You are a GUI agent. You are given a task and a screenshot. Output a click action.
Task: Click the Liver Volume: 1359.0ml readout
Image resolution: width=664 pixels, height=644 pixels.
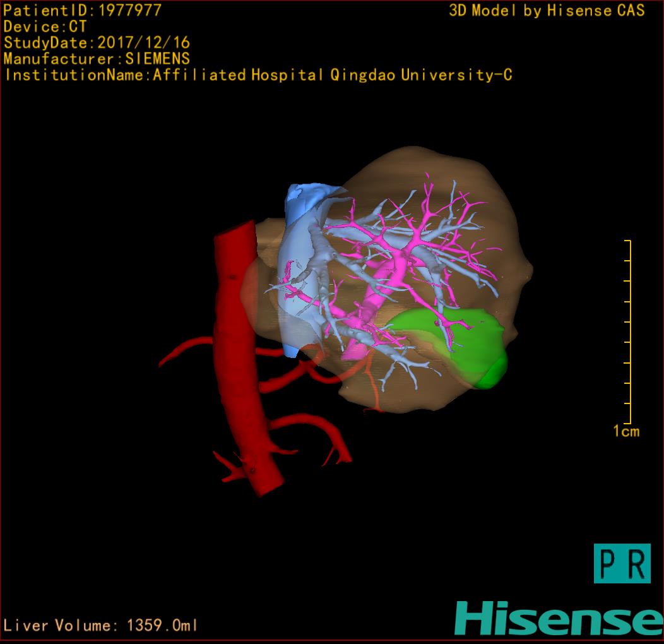101,626
